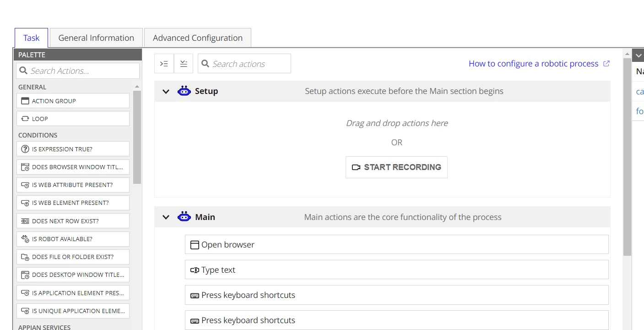Image resolution: width=644 pixels, height=330 pixels.
Task: Click the "Drag and drop actions here" text
Action: coord(397,123)
